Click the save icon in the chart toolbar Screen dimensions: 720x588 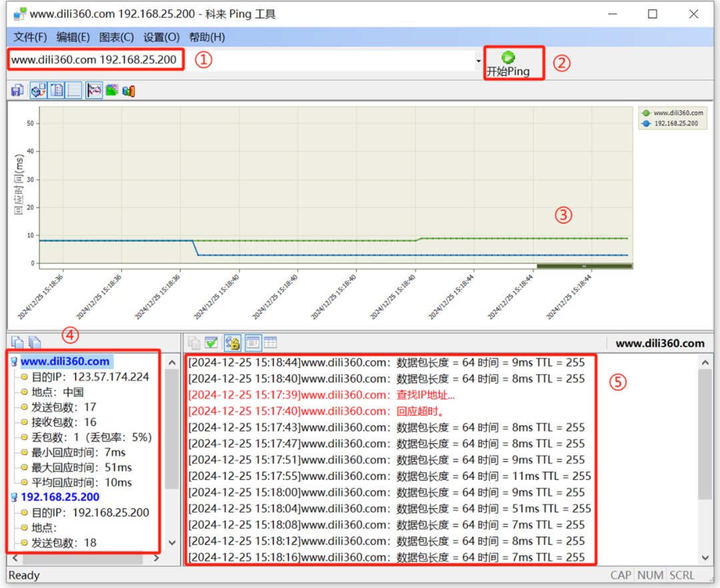point(17,90)
